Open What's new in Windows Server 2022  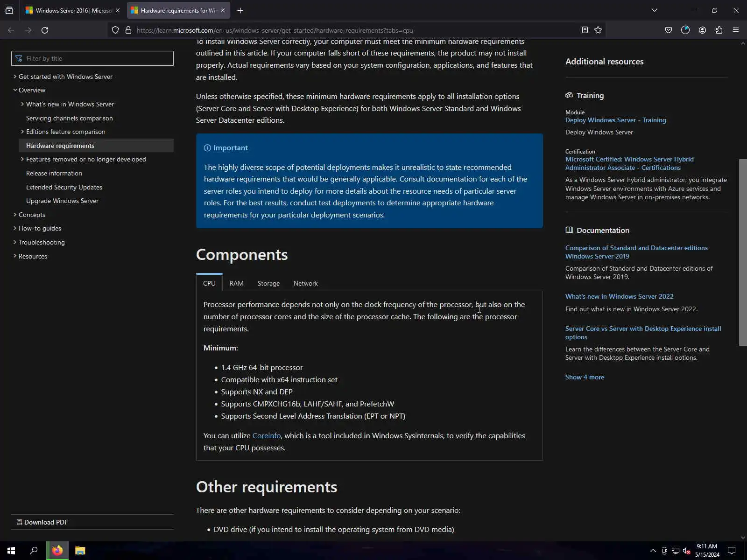(620, 296)
